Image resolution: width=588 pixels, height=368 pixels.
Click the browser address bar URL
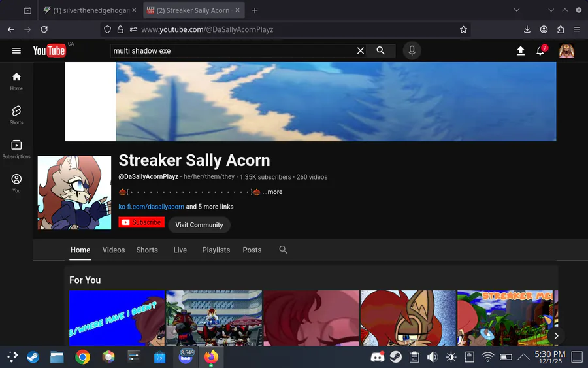tap(207, 29)
